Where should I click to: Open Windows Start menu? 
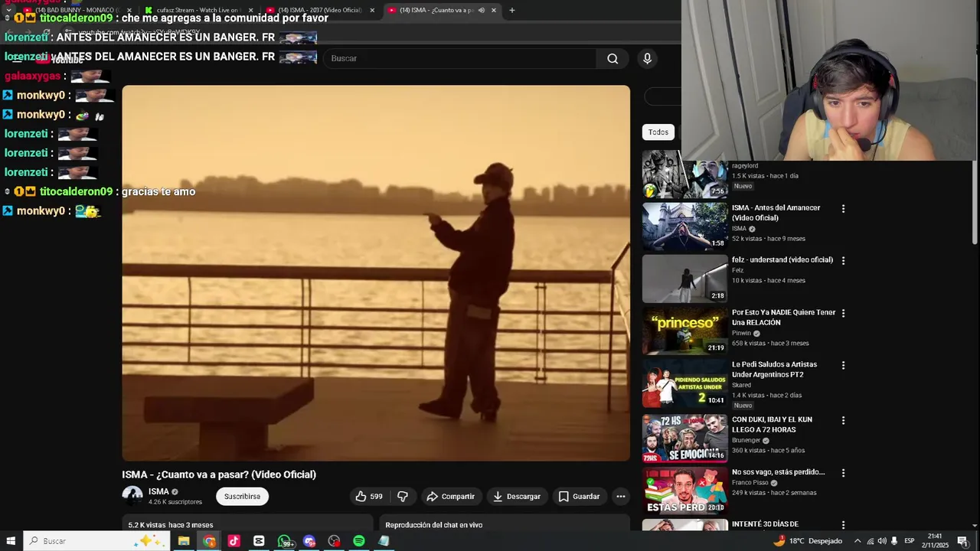pyautogui.click(x=11, y=541)
